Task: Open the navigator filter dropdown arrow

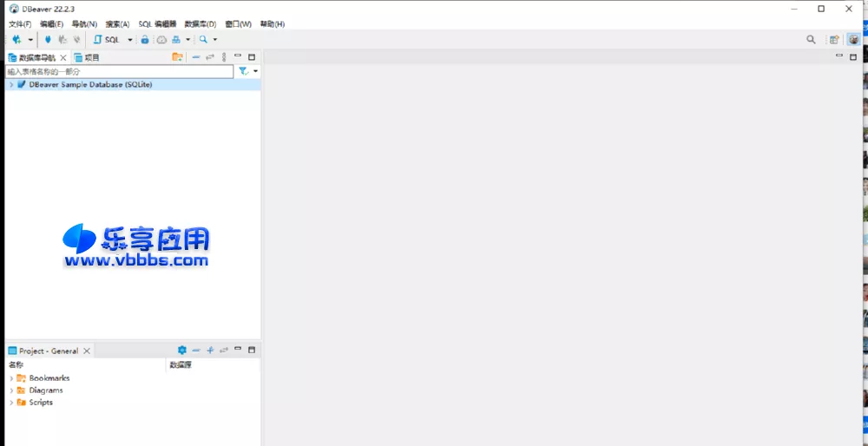Action: (x=255, y=71)
